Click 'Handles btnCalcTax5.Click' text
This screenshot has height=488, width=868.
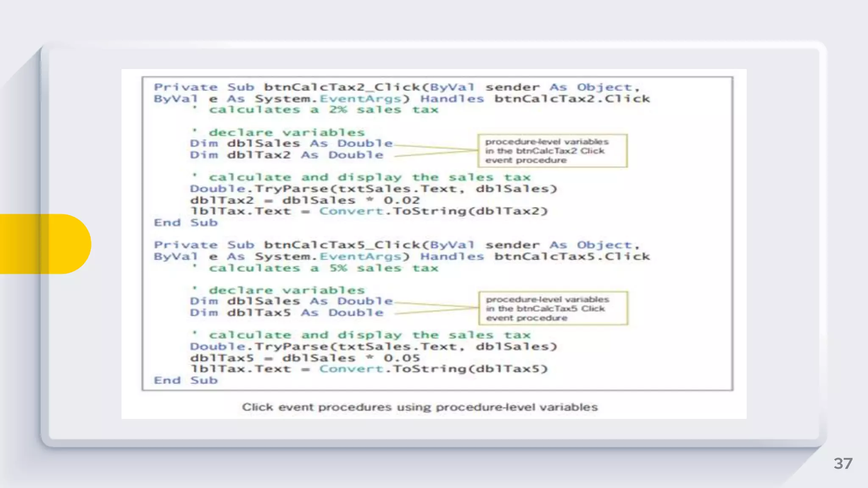click(x=535, y=257)
